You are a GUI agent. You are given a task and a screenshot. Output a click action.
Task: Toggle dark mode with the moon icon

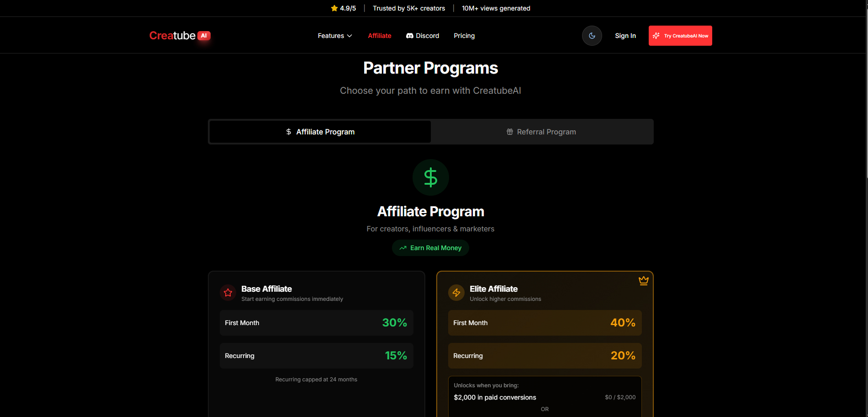pyautogui.click(x=592, y=35)
